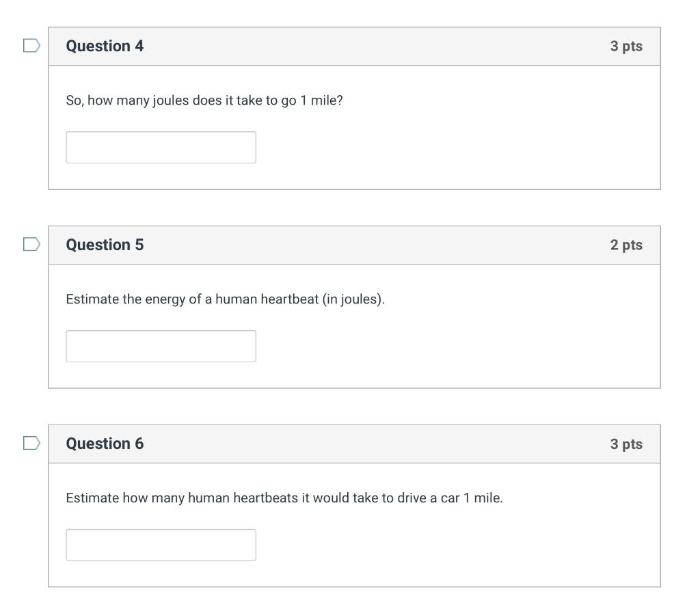Click the joules per mile question text

point(204,100)
